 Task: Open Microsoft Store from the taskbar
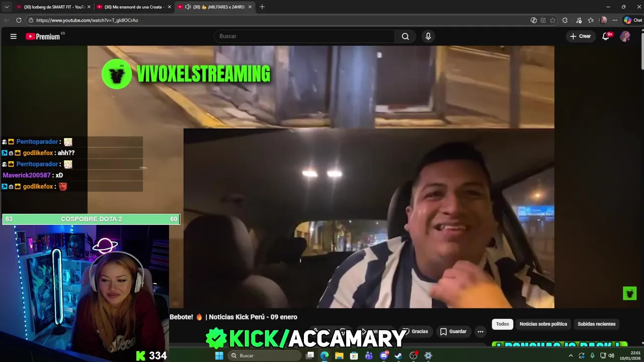tap(354, 355)
